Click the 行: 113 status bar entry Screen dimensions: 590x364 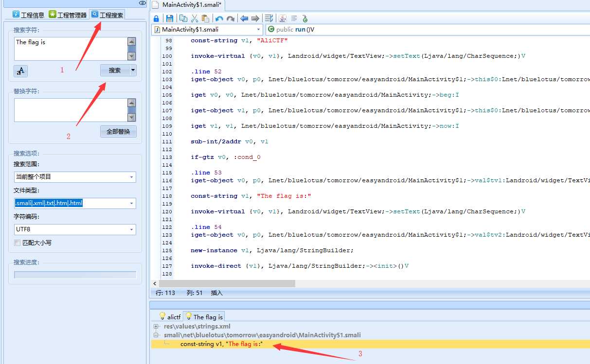[x=165, y=293]
